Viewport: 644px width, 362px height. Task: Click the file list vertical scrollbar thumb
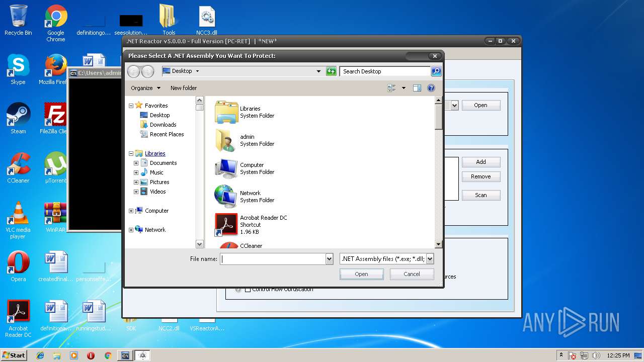(x=438, y=116)
